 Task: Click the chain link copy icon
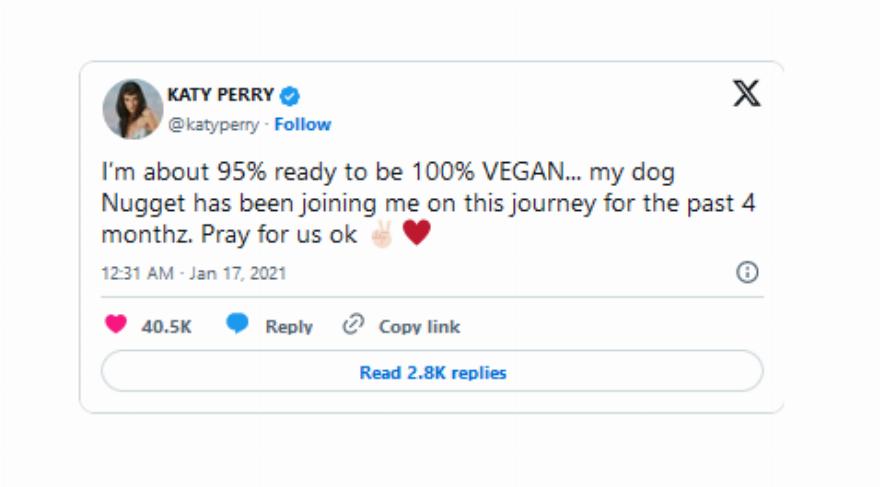352,325
